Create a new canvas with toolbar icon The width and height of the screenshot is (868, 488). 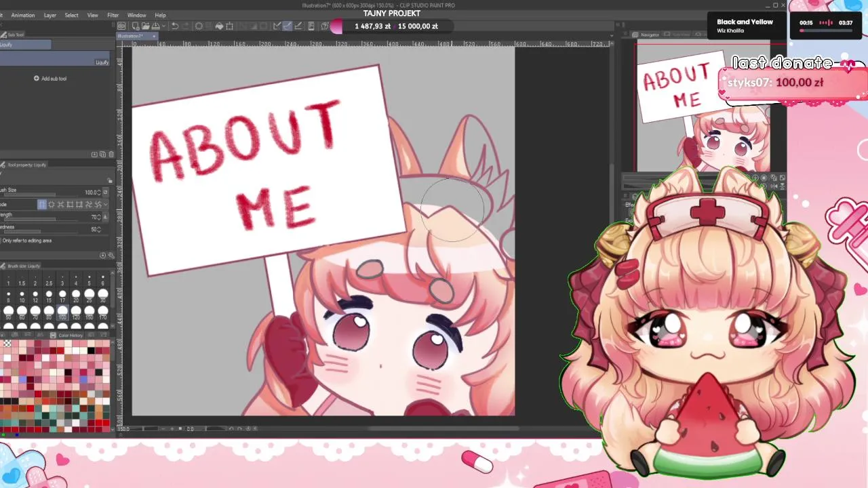(135, 26)
